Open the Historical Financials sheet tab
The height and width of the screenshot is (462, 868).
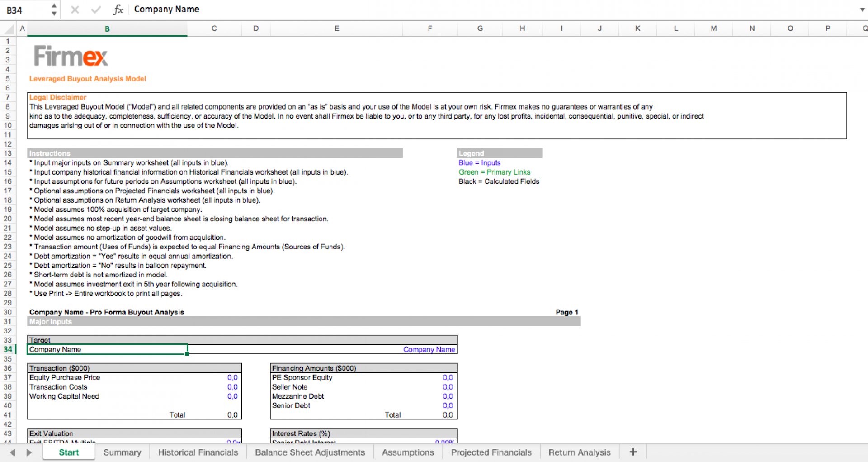(x=198, y=452)
